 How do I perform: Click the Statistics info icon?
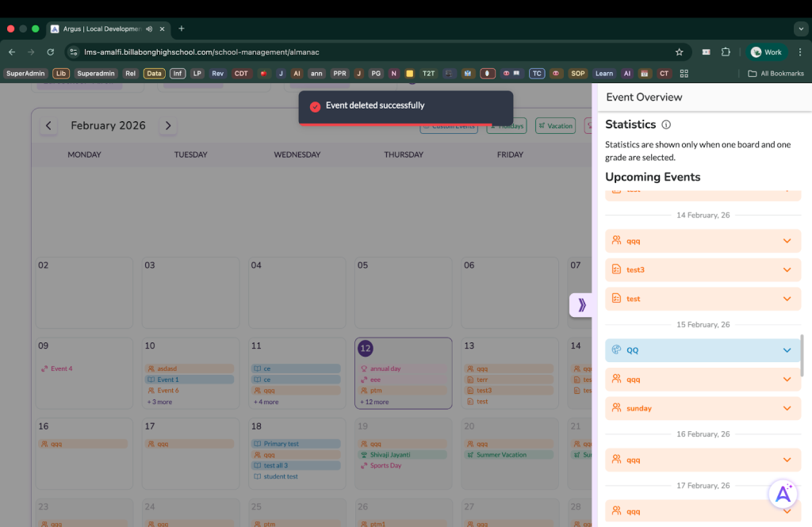coord(666,124)
